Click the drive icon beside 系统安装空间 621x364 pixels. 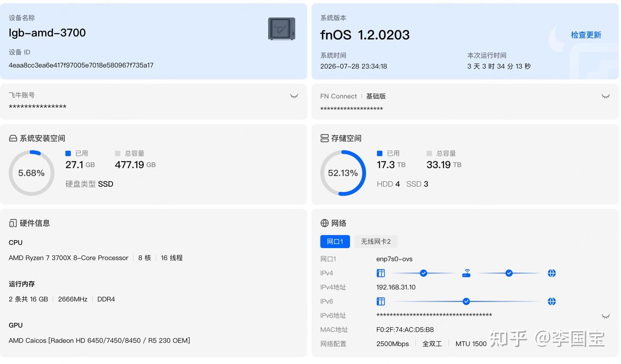point(13,138)
